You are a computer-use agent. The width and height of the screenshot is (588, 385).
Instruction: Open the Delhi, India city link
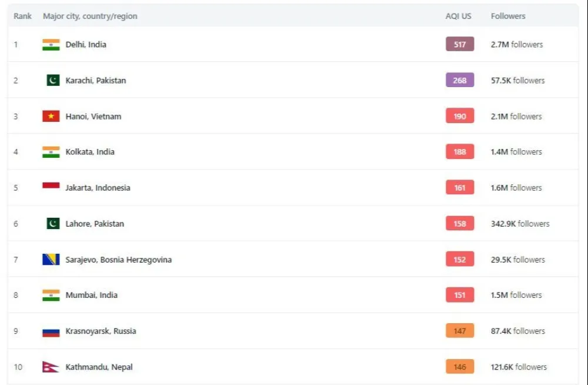click(x=86, y=45)
